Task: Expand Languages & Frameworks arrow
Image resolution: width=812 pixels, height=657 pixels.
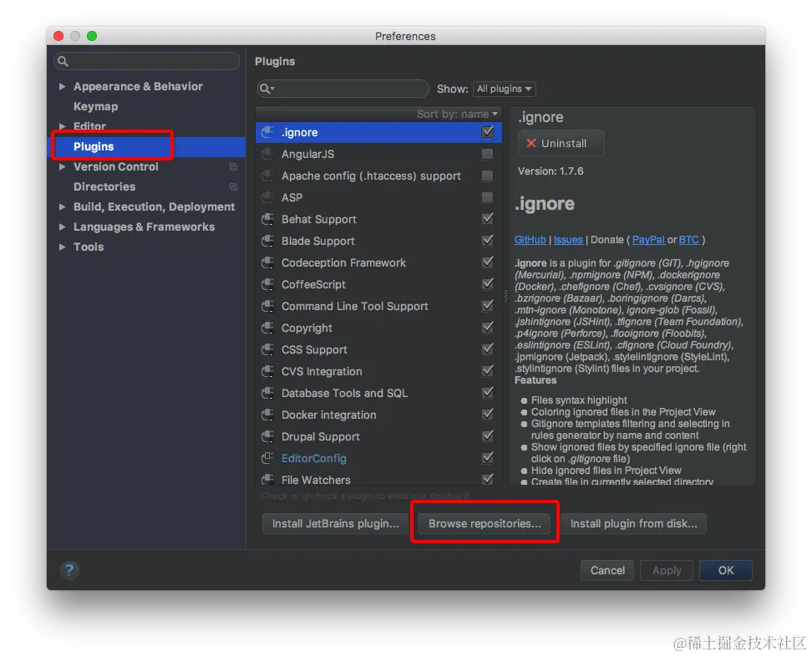Action: (x=62, y=227)
